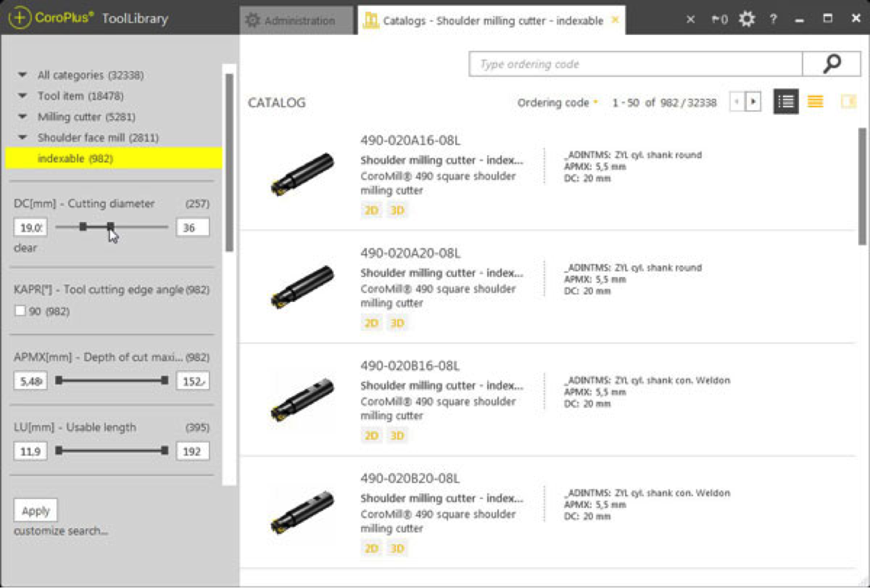Toggle the side detail pane icon

(848, 102)
